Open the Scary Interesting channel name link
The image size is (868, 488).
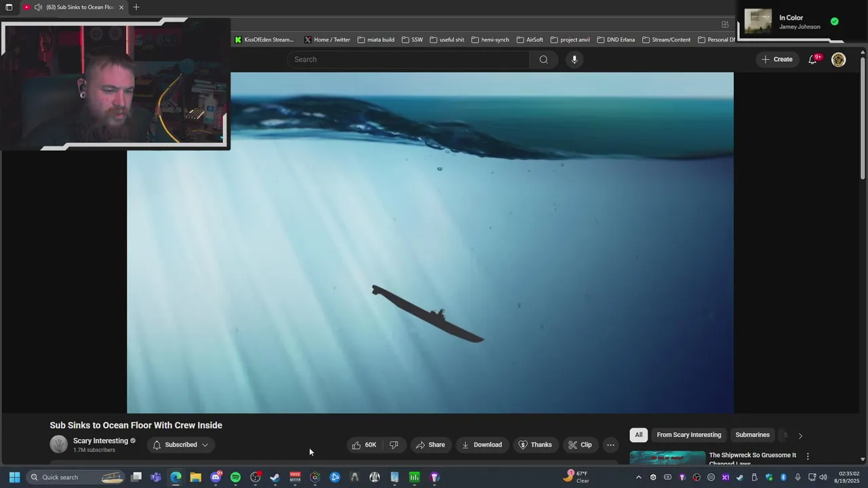pyautogui.click(x=100, y=441)
